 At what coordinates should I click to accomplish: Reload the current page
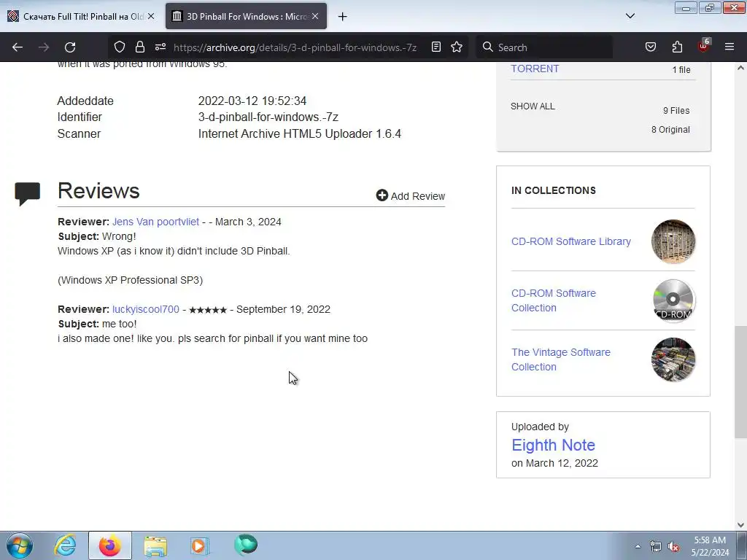point(70,47)
